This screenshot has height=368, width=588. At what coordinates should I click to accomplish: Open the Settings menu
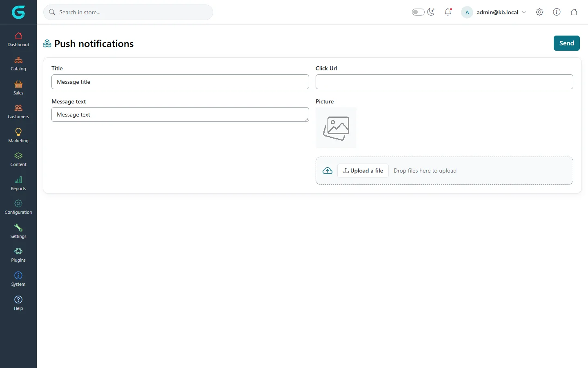tap(18, 231)
